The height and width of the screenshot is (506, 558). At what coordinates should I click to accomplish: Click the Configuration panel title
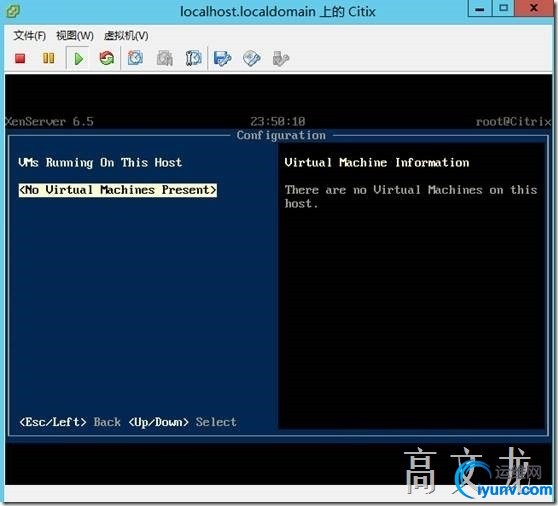281,135
